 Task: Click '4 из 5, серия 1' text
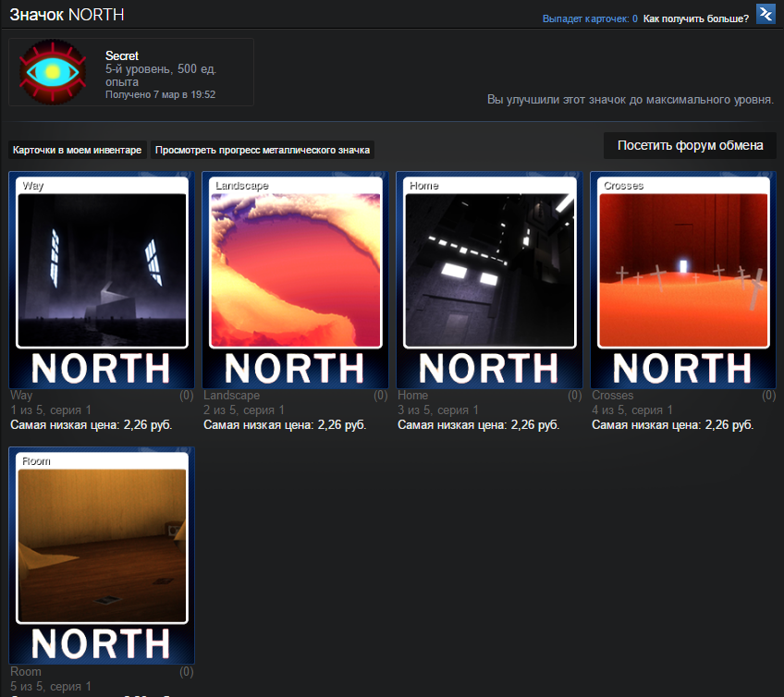click(x=632, y=410)
